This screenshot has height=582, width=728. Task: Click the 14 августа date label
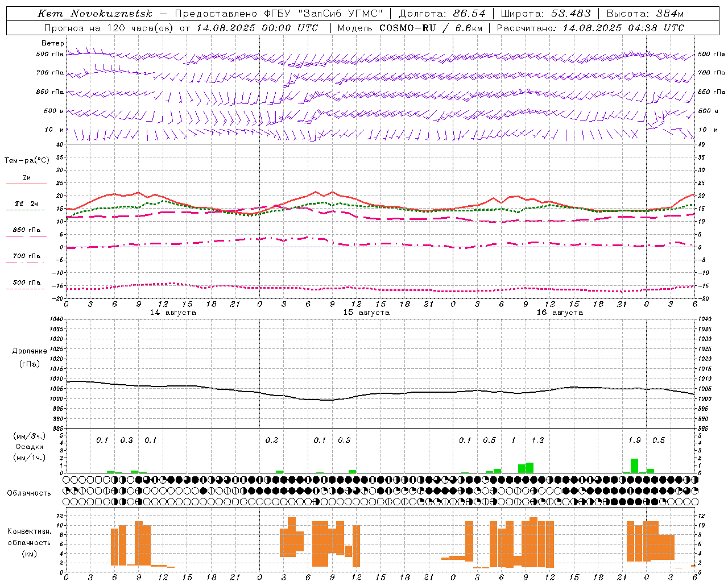[173, 313]
